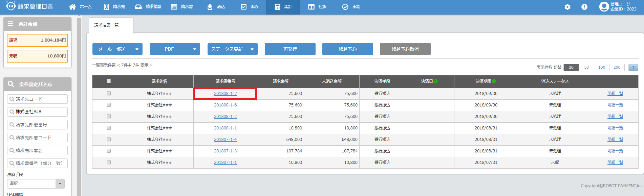Click the 再発行 button
Viewport: 644px width, 196px height.
tap(290, 49)
